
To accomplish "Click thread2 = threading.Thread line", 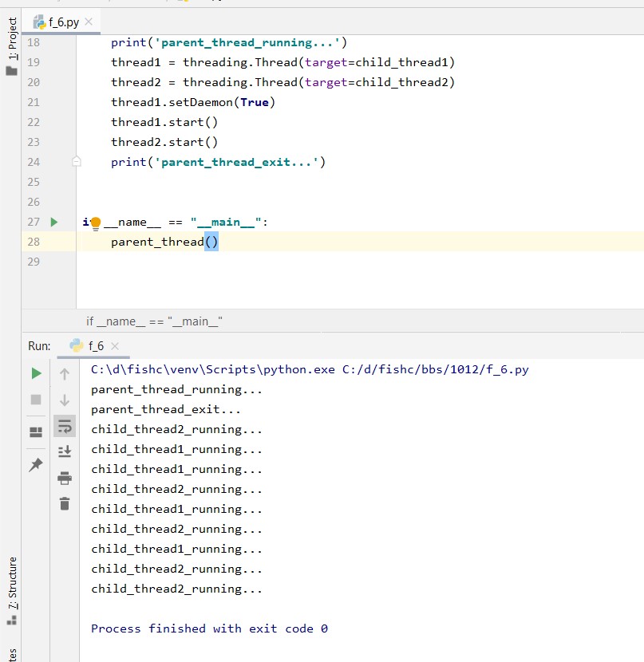I will 283,82.
